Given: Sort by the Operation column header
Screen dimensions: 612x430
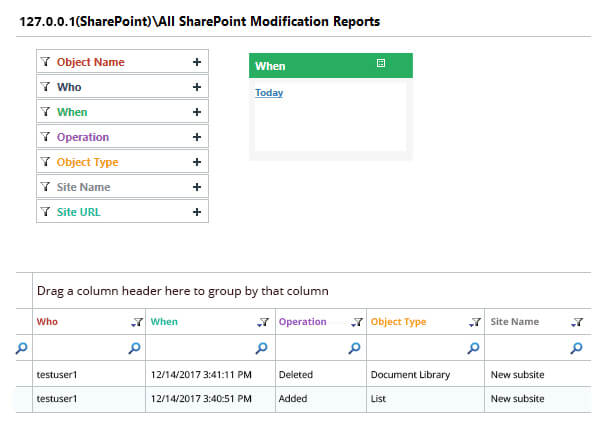Looking at the screenshot, I should 302,322.
